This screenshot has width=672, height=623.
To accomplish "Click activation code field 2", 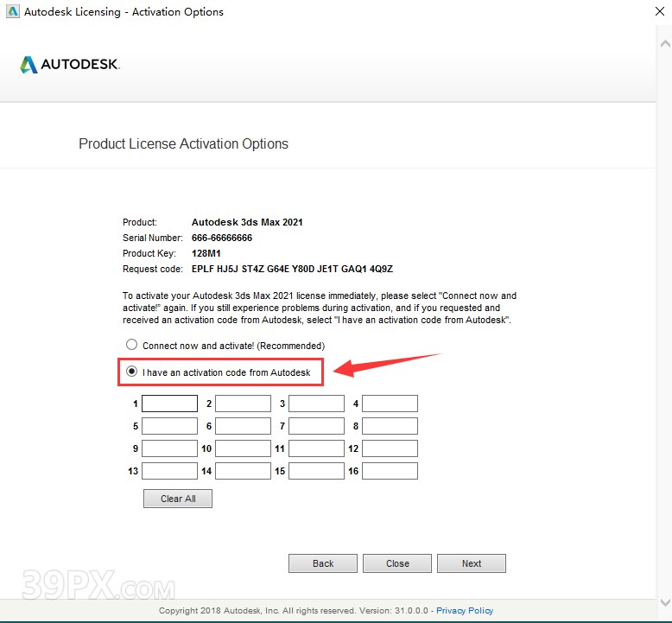I will [243, 404].
